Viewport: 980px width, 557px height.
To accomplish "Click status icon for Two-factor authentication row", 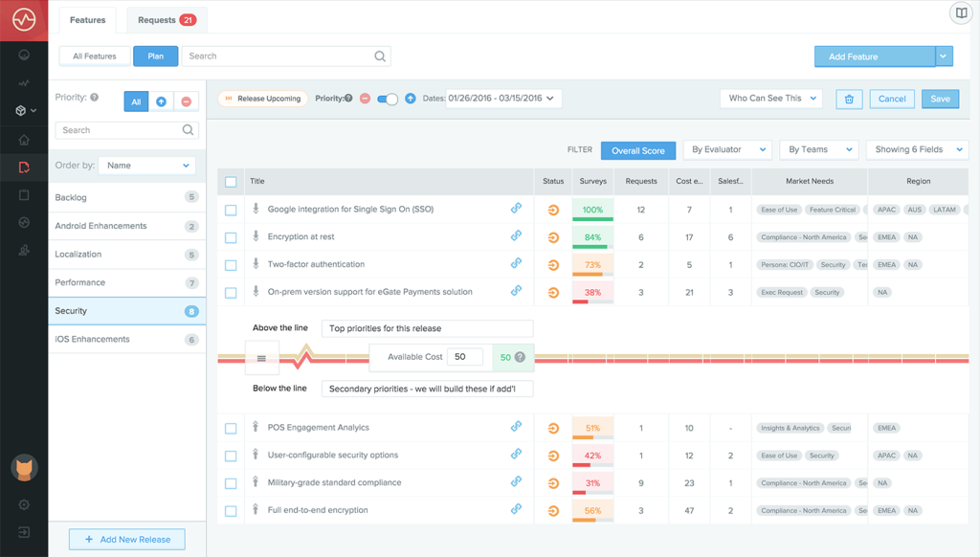I will pyautogui.click(x=553, y=264).
